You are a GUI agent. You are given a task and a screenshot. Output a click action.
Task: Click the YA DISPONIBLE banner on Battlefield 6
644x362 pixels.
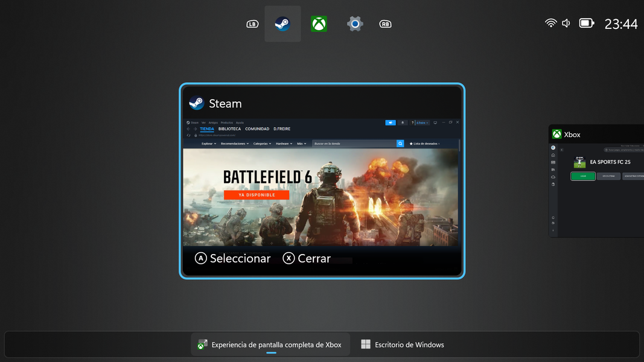point(257,195)
